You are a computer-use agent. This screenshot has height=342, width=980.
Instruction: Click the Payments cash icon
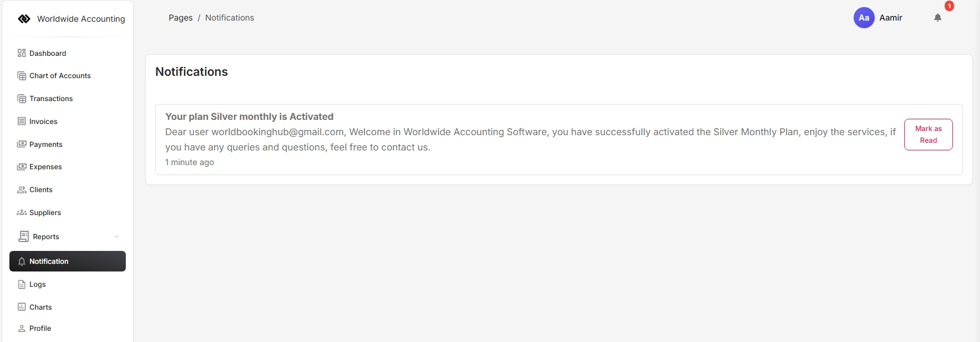tap(22, 144)
